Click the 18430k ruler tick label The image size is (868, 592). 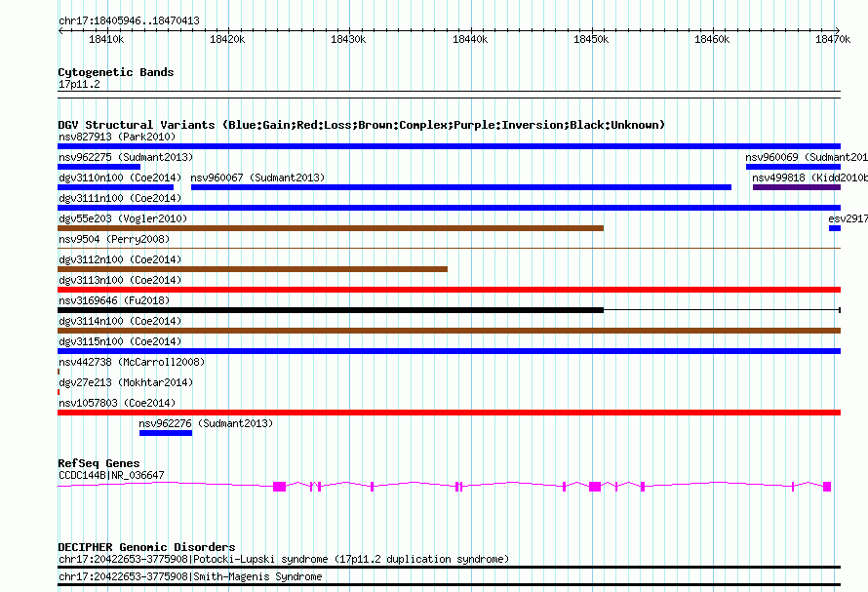[x=348, y=39]
